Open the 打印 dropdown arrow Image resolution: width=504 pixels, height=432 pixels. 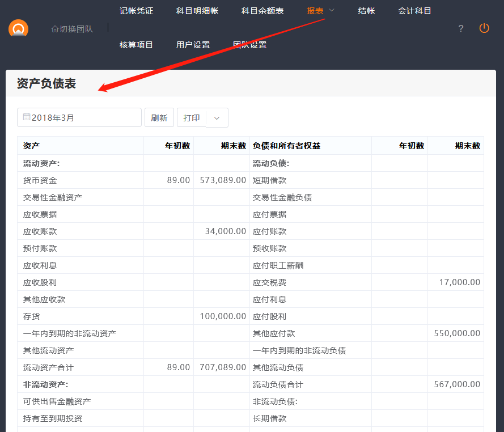point(217,118)
